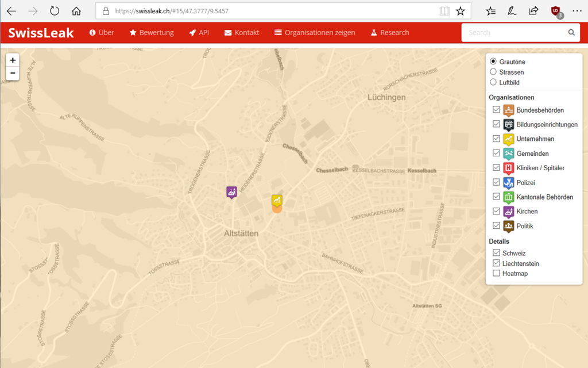Click the yellow company marker on map
The width and height of the screenshot is (588, 368).
pyautogui.click(x=277, y=200)
